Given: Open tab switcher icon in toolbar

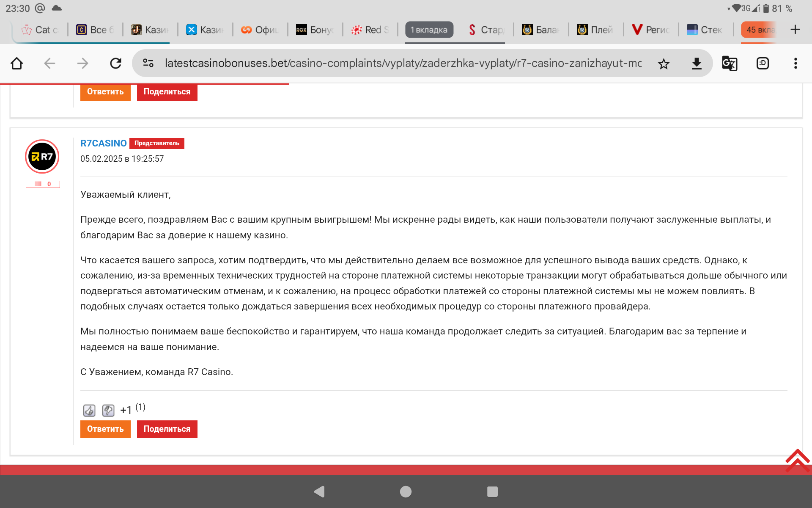Looking at the screenshot, I should pyautogui.click(x=763, y=63).
